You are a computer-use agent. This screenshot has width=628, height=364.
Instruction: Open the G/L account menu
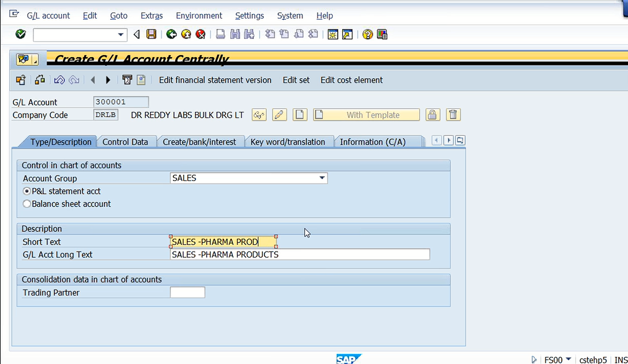click(48, 16)
